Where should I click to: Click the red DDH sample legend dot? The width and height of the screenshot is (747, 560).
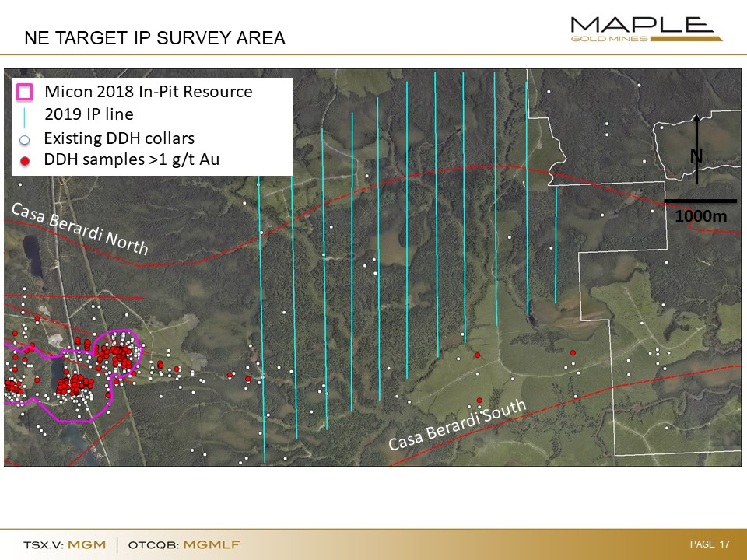click(x=25, y=161)
